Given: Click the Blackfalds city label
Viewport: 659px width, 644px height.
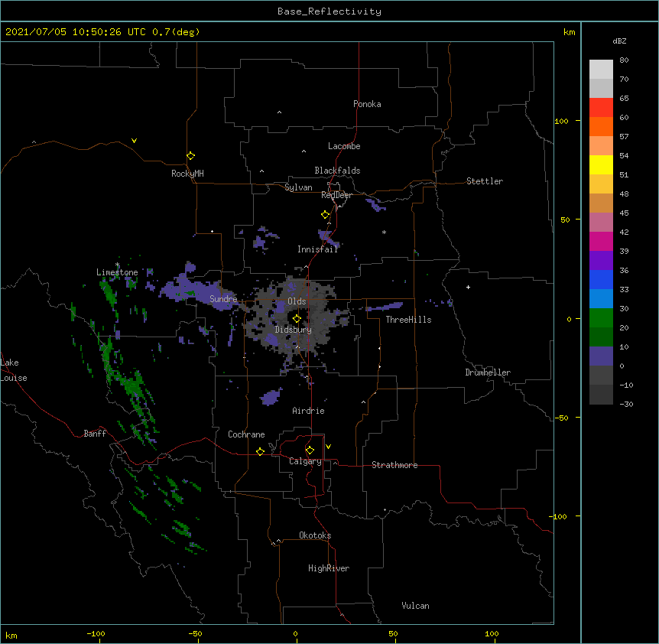Looking at the screenshot, I should [x=337, y=171].
